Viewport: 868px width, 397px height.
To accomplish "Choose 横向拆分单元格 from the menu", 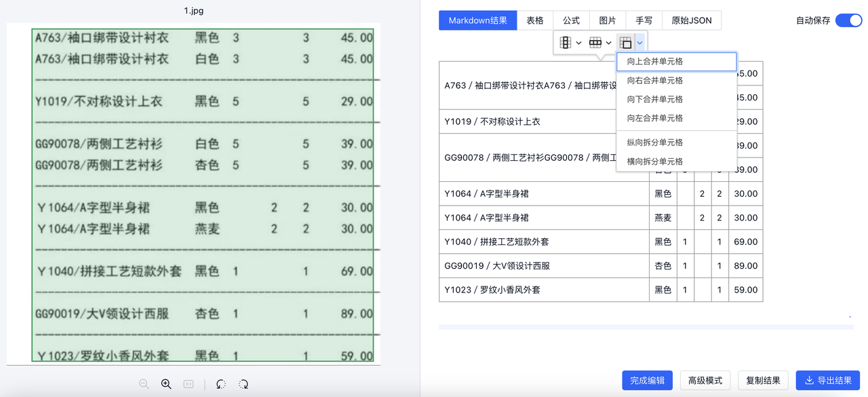I will pyautogui.click(x=676, y=162).
